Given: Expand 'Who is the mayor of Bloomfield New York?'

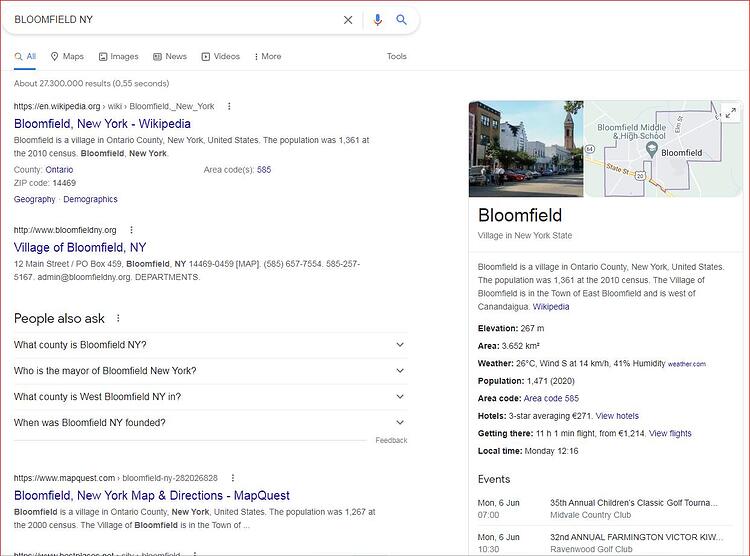Looking at the screenshot, I should (210, 371).
